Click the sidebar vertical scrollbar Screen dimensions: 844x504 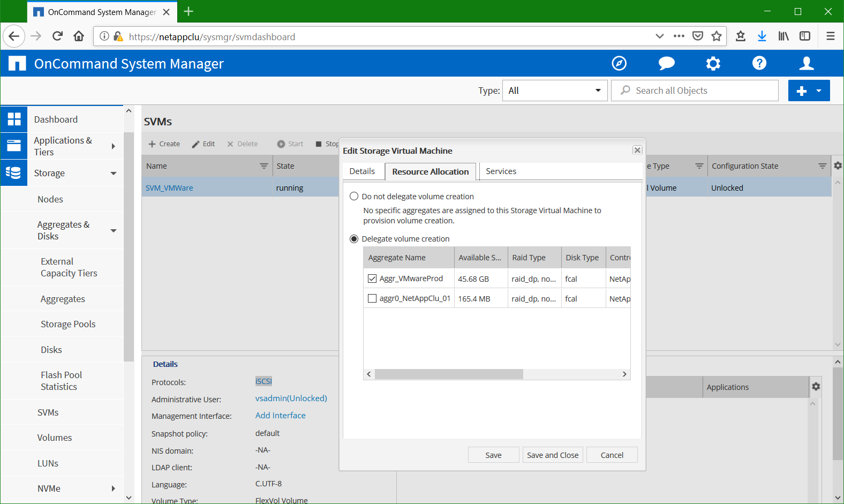(129, 246)
